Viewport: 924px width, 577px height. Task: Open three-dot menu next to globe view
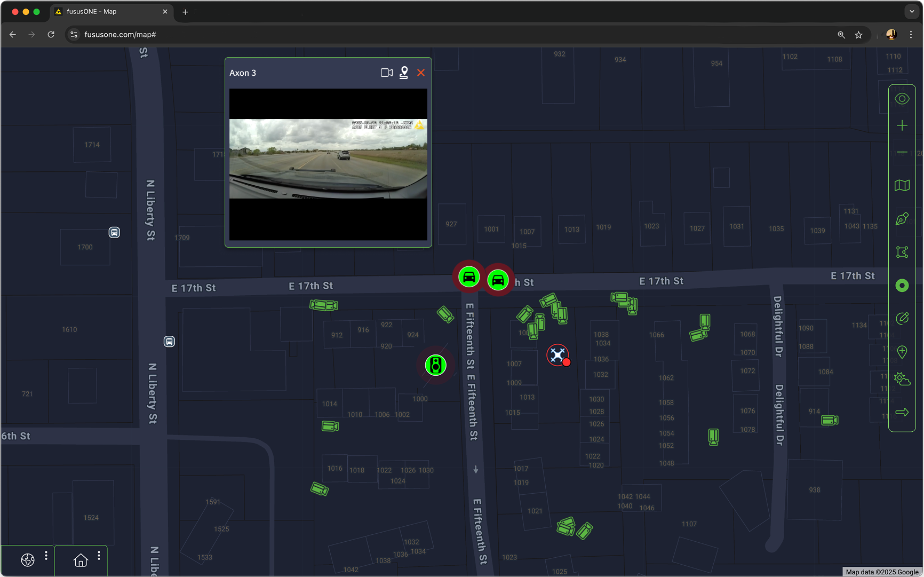(x=46, y=555)
